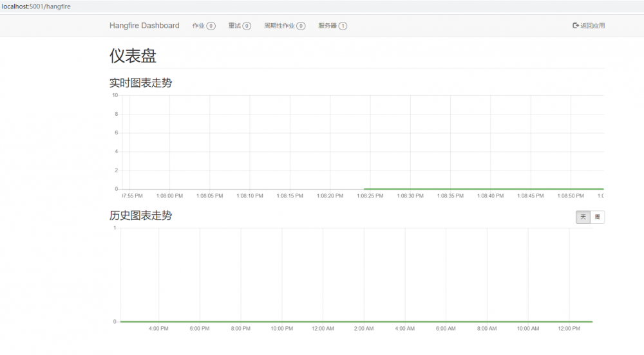Click the 10 value on realtime Y axis
This screenshot has height=355, width=644.
click(x=115, y=95)
